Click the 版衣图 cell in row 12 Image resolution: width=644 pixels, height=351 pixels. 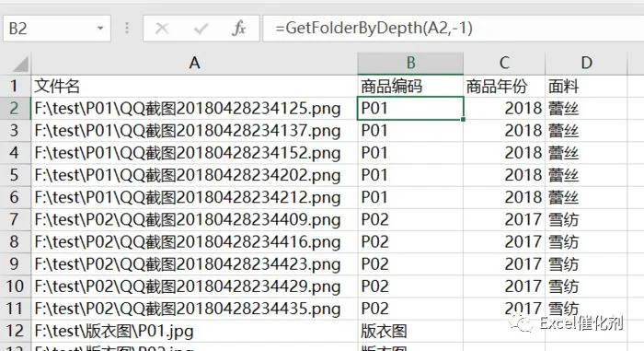coord(410,331)
